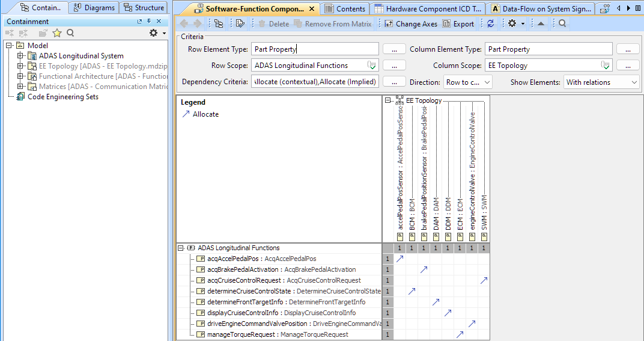Screen dimensions: 644x341
Task: Collapse the EE Topology column group
Action: click(x=389, y=100)
